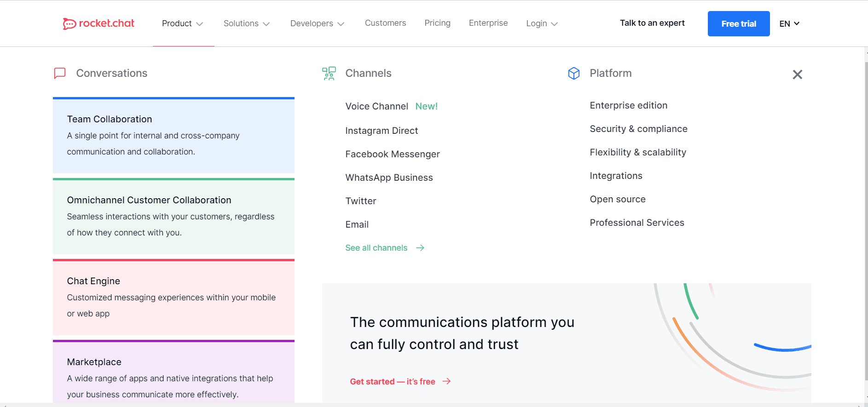Close the Product mega menu

(x=798, y=75)
